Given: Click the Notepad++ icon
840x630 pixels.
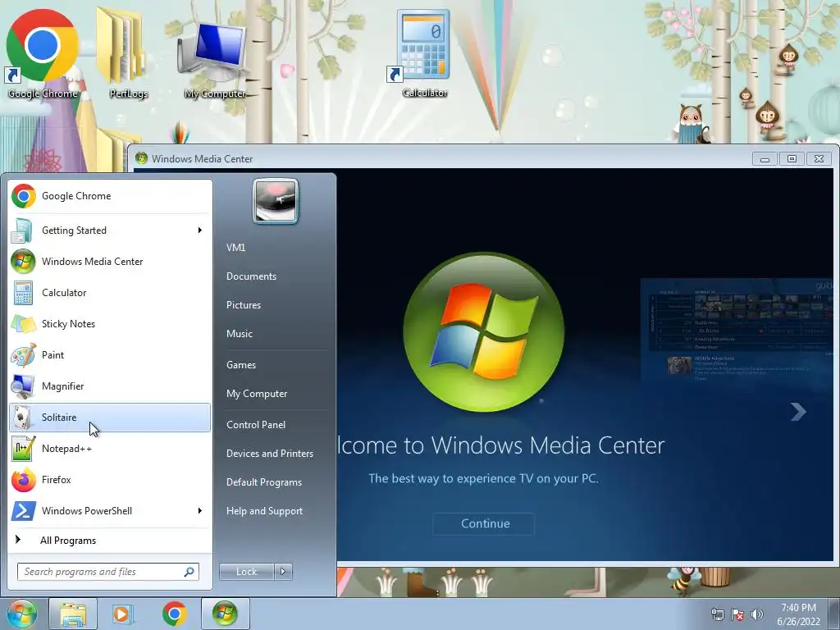Looking at the screenshot, I should 24,449.
